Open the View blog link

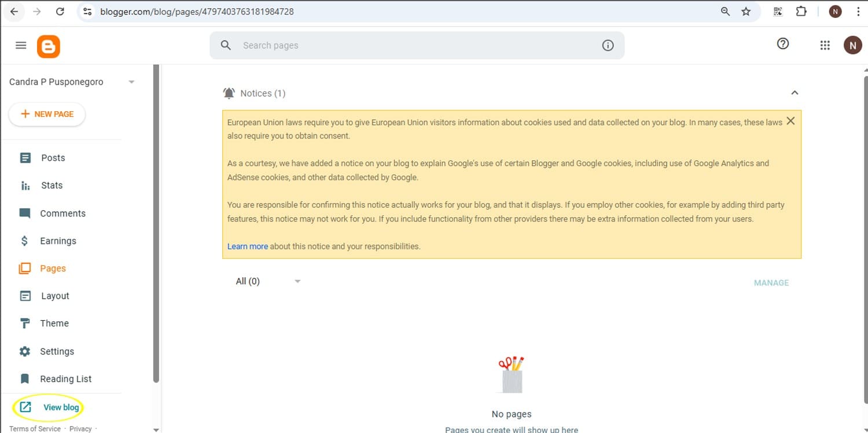[61, 408]
